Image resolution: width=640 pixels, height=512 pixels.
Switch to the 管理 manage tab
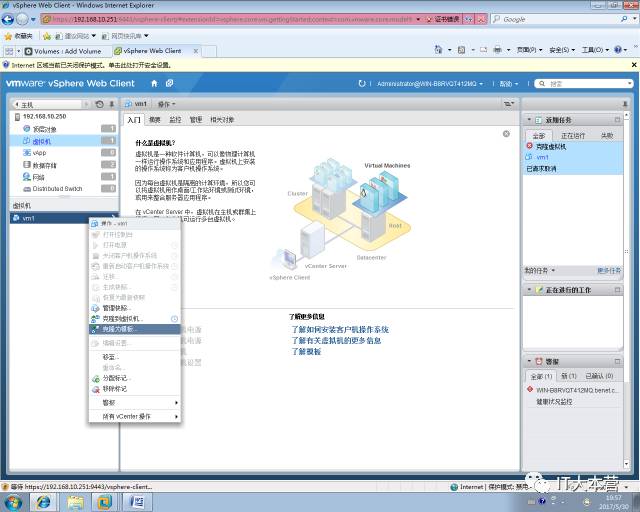196,120
